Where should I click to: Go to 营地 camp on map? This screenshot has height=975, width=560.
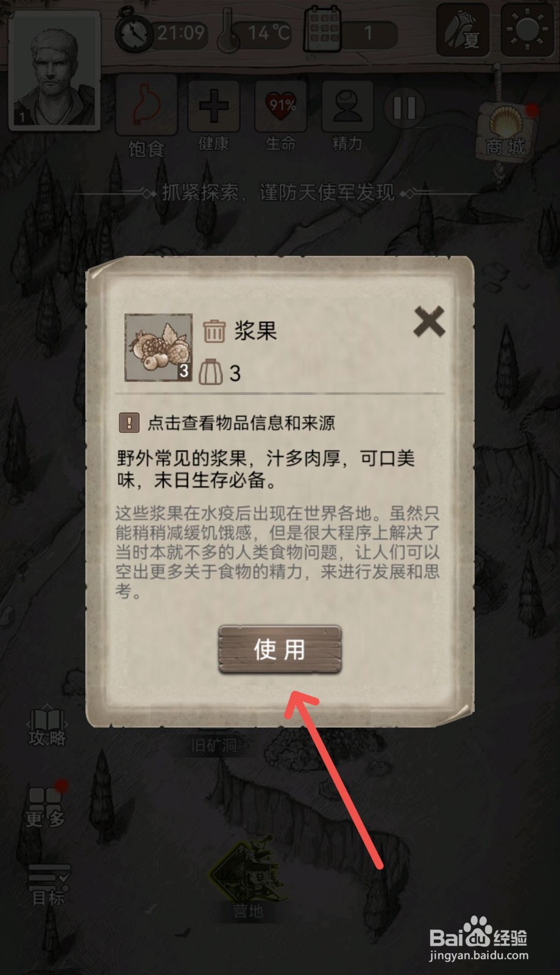point(247,877)
